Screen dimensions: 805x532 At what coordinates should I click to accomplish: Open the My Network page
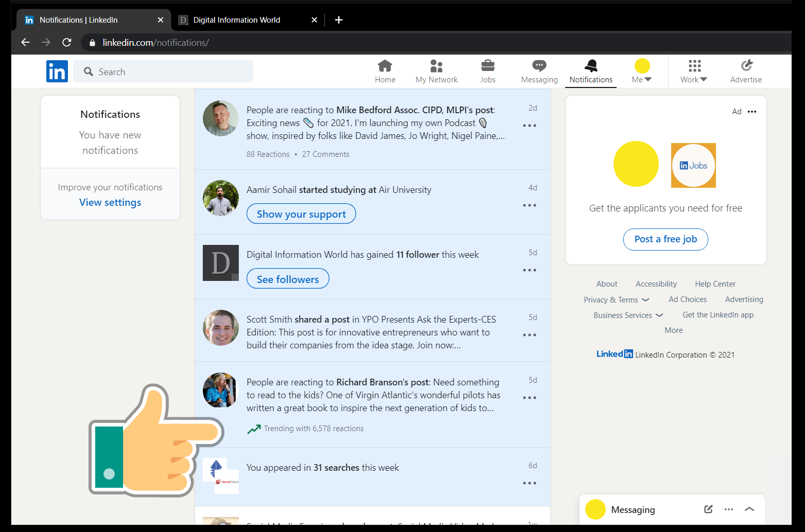(436, 71)
